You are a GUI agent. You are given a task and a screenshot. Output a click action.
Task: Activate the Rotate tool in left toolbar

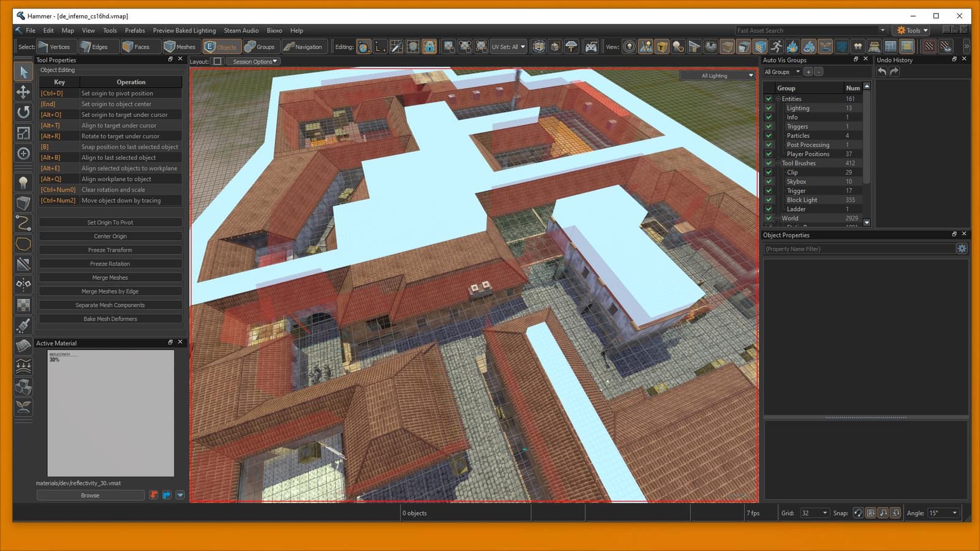(x=23, y=112)
